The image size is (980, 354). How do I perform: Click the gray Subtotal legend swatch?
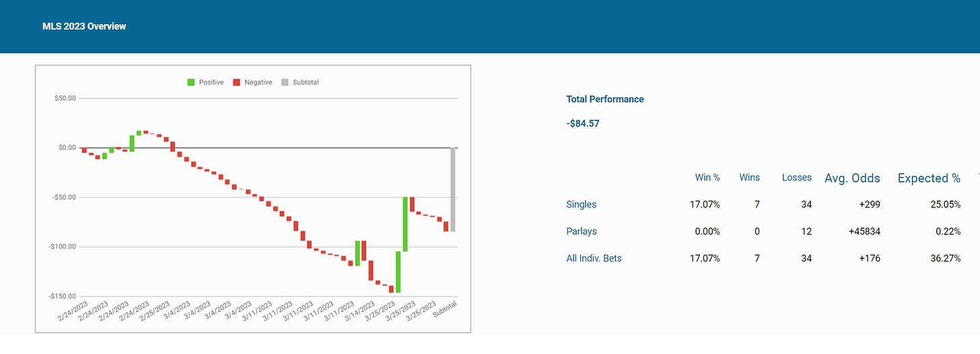pos(285,82)
